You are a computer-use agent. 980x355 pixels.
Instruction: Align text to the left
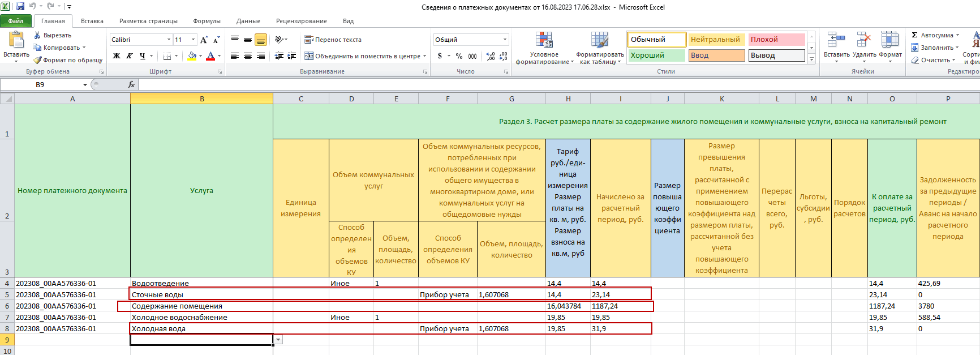tap(235, 56)
